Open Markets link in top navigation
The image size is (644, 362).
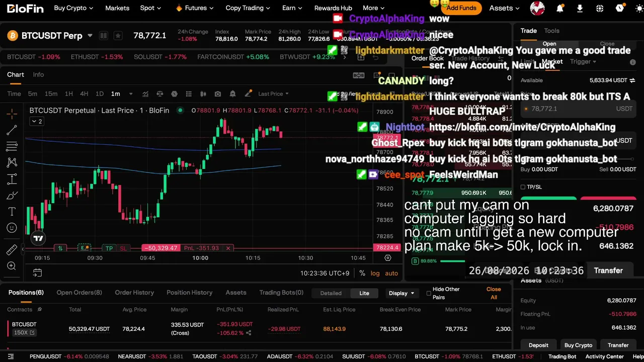117,8
